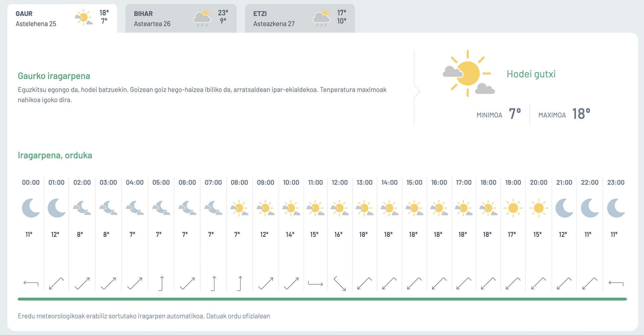Click the 22:00 hour label
This screenshot has height=335, width=644.
590,183
